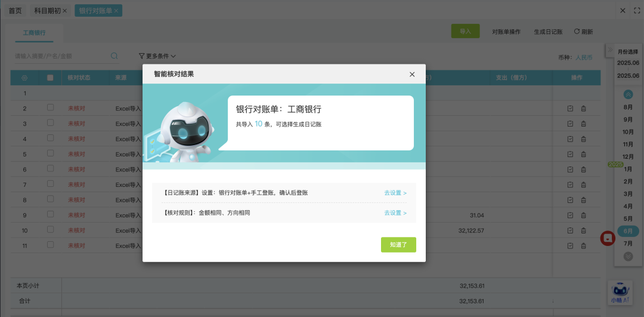The width and height of the screenshot is (644, 317).
Task: Click reconcile icon in row 3
Action: pyautogui.click(x=570, y=124)
